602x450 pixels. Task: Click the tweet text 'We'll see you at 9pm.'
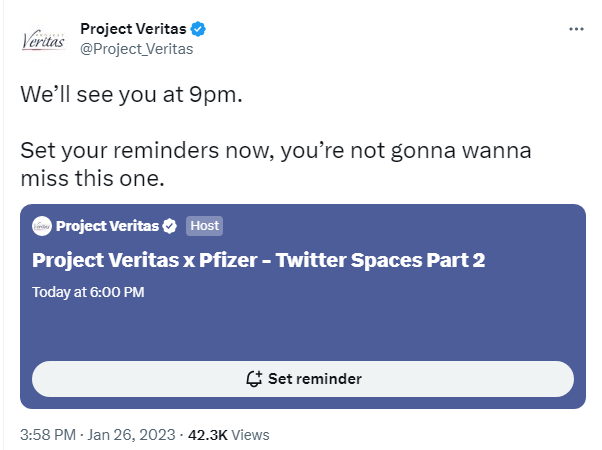point(131,94)
